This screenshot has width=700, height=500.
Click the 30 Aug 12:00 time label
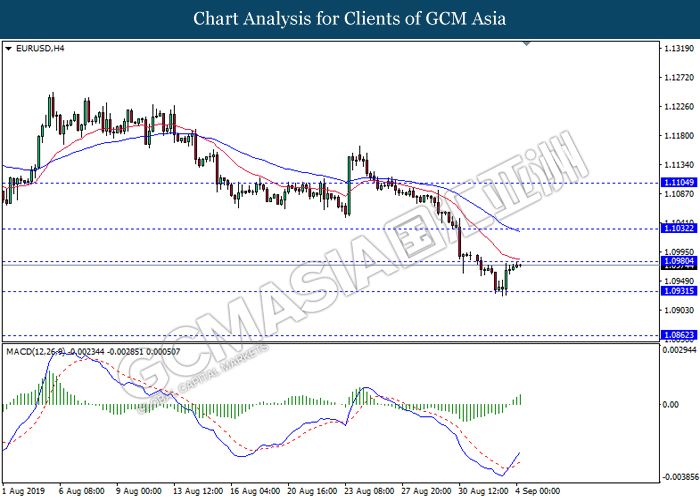tap(483, 491)
